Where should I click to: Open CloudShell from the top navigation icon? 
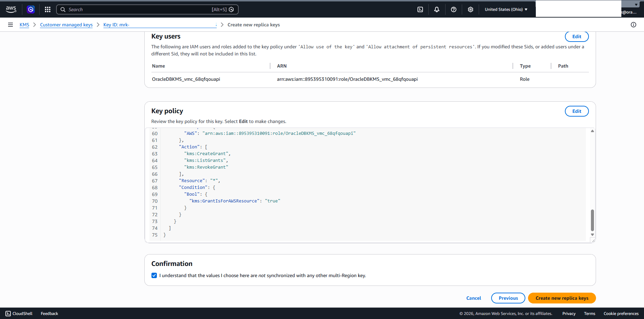(420, 9)
